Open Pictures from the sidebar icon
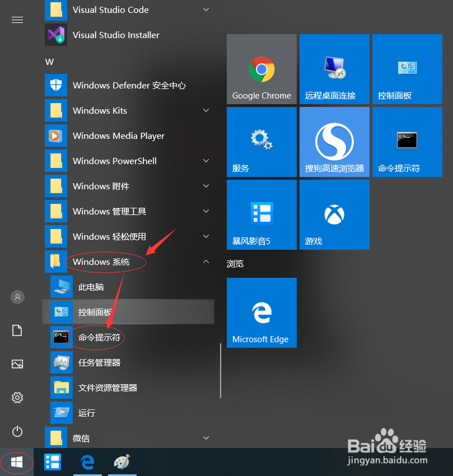 pos(17,363)
